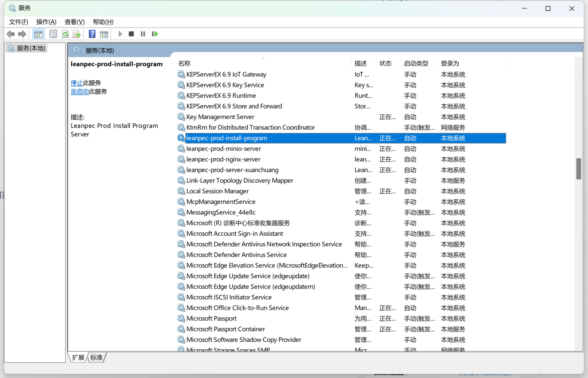588x378 pixels.
Task: Select KEPServerEX 6.9 Runtime service
Action: pos(341,95)
